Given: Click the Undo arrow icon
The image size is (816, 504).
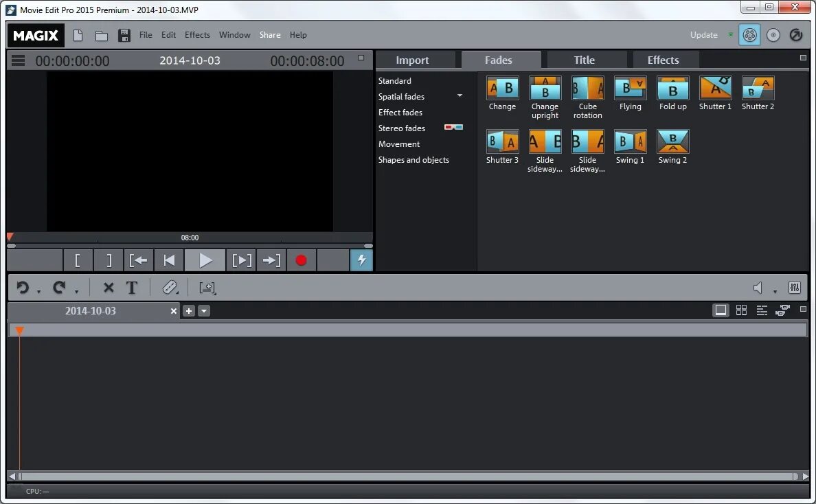Looking at the screenshot, I should [x=22, y=288].
